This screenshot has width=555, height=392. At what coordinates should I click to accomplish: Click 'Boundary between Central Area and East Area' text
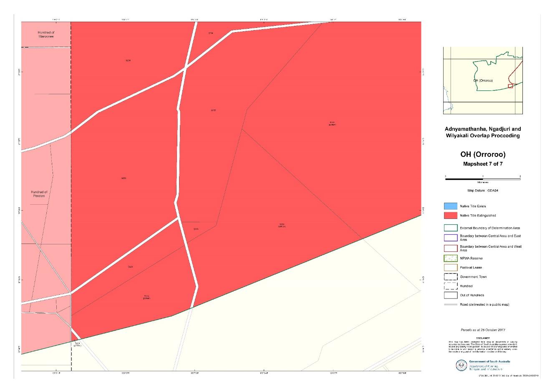(x=490, y=238)
